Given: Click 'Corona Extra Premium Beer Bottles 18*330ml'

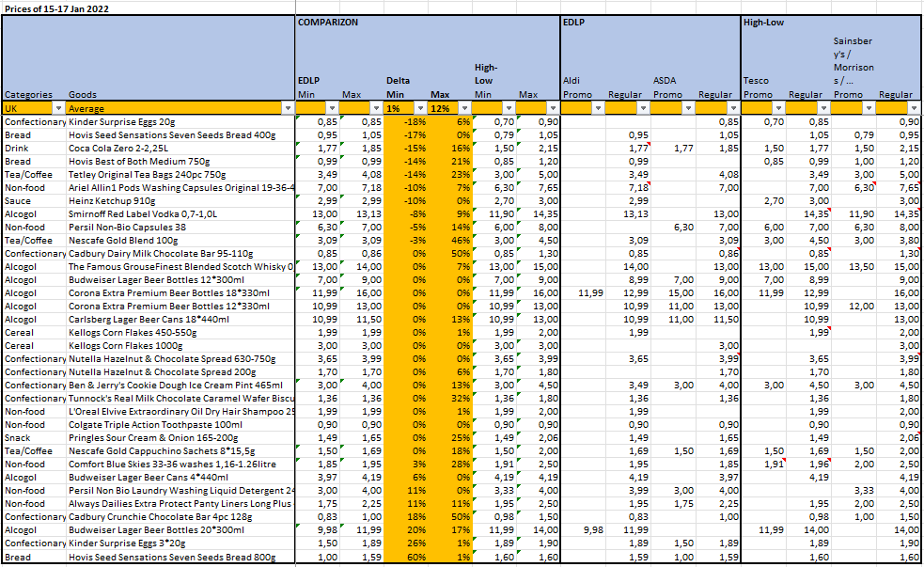Looking at the screenshot, I should coord(169,293).
